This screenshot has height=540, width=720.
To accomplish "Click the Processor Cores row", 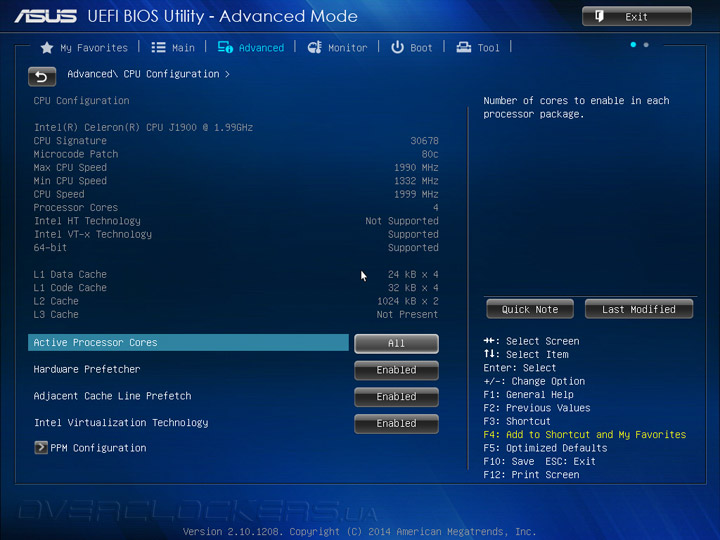I will point(236,208).
